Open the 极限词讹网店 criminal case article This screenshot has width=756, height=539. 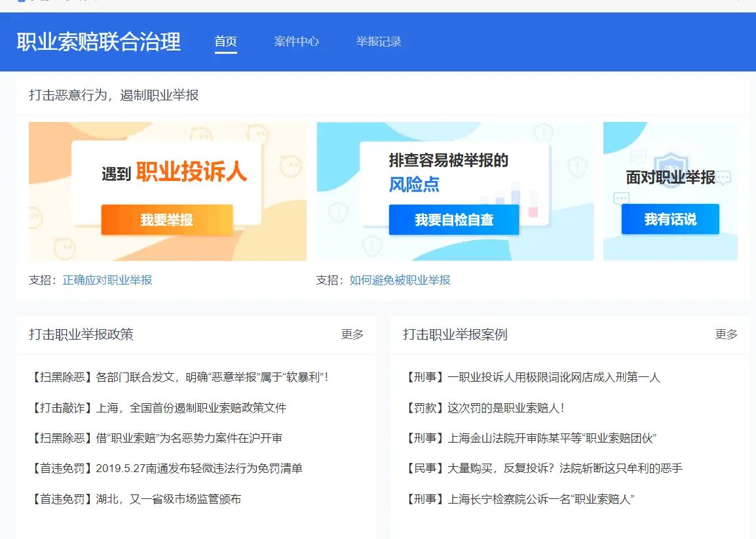tap(533, 377)
